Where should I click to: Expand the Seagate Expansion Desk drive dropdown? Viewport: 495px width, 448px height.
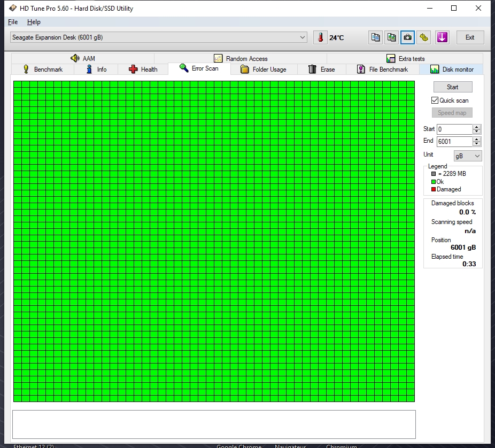[x=303, y=37]
